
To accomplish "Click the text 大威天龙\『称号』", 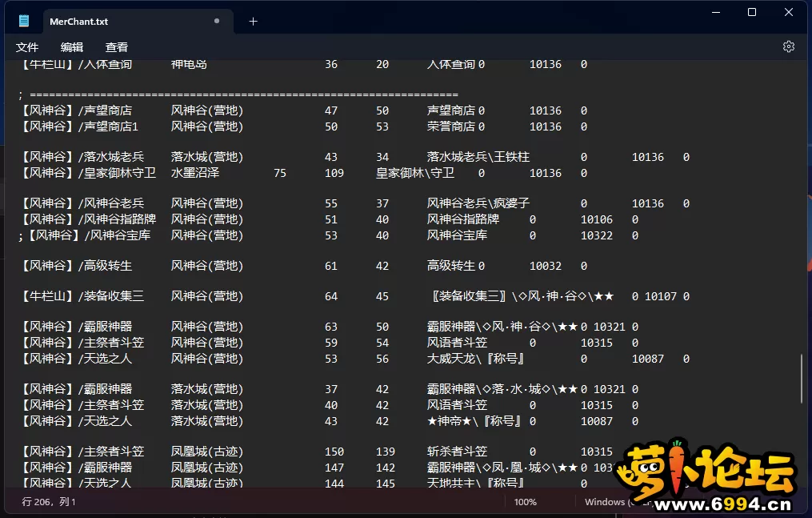I will (475, 359).
